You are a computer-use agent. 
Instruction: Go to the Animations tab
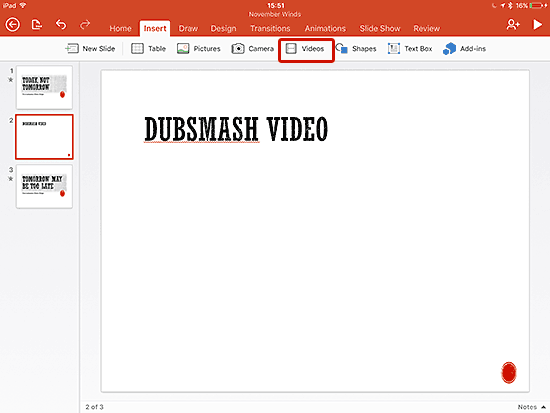point(325,28)
